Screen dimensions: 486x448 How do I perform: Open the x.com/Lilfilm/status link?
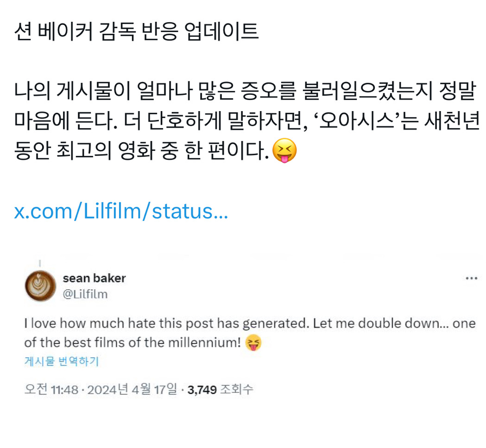click(121, 211)
